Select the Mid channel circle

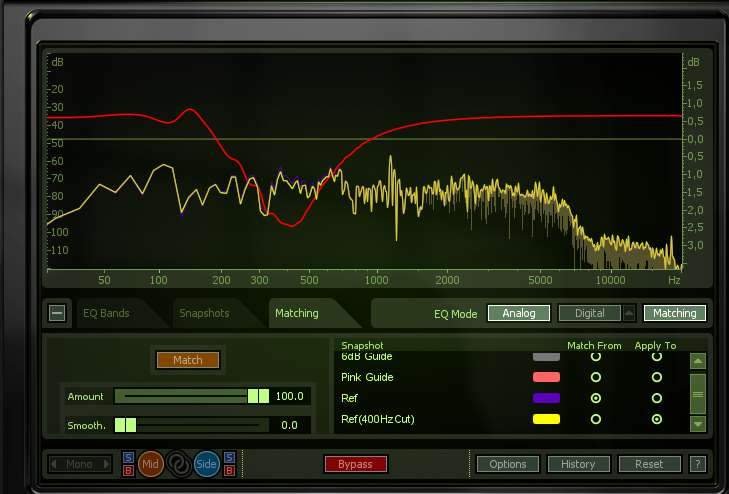point(151,464)
